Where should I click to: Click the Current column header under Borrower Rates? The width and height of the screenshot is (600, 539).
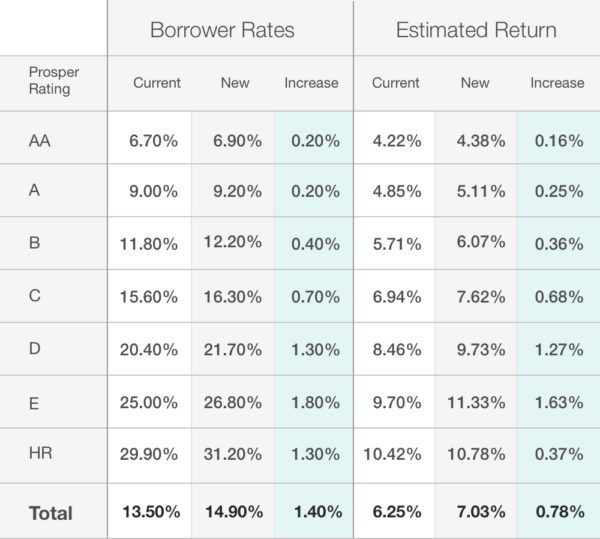point(157,83)
